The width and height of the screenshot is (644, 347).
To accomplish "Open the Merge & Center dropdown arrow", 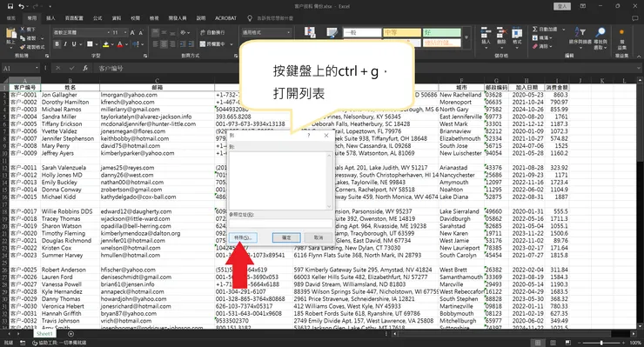I will click(x=231, y=44).
